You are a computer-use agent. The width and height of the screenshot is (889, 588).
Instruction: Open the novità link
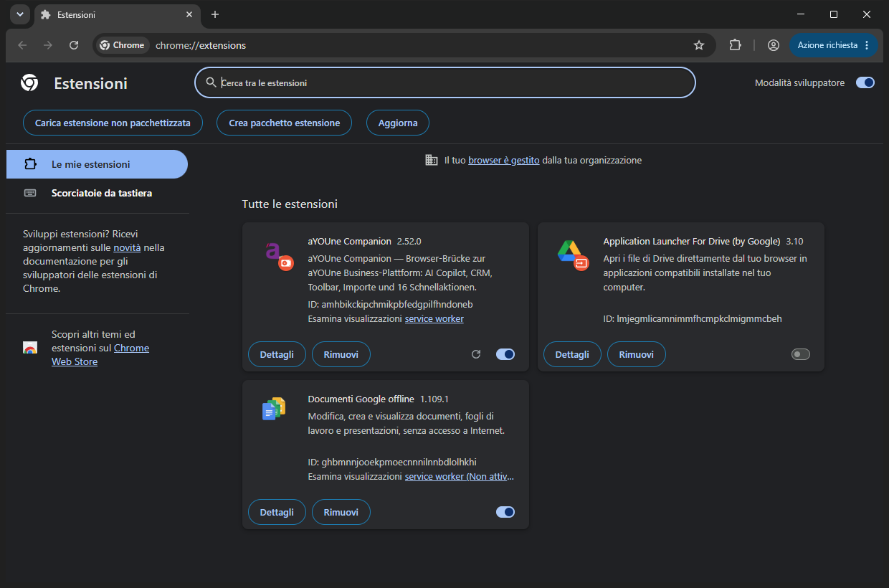[127, 247]
